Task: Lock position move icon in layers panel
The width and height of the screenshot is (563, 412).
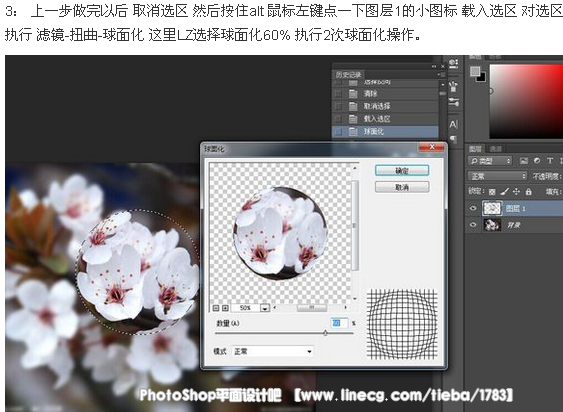Action: (x=516, y=192)
